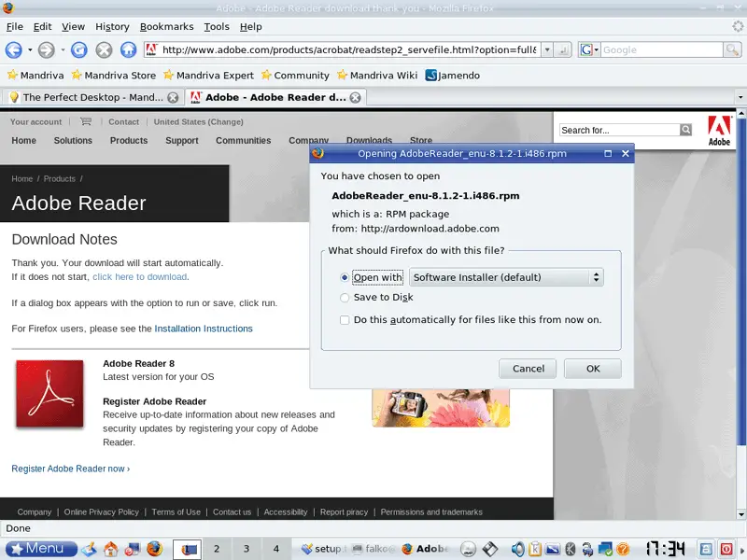
Task: Open the tab list dropdown arrow
Action: tap(740, 97)
